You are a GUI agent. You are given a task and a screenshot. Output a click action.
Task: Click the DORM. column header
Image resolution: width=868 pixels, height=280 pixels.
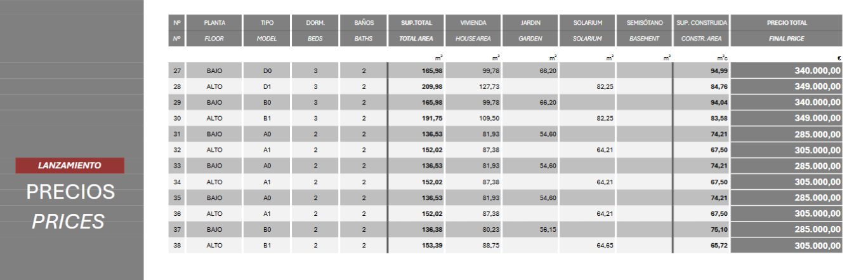point(315,23)
